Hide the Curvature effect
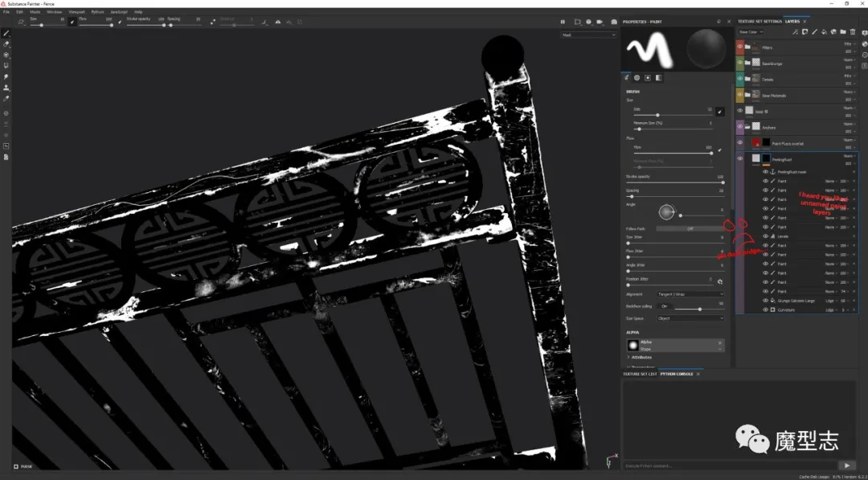Viewport: 868px width, 480px height. tap(766, 310)
